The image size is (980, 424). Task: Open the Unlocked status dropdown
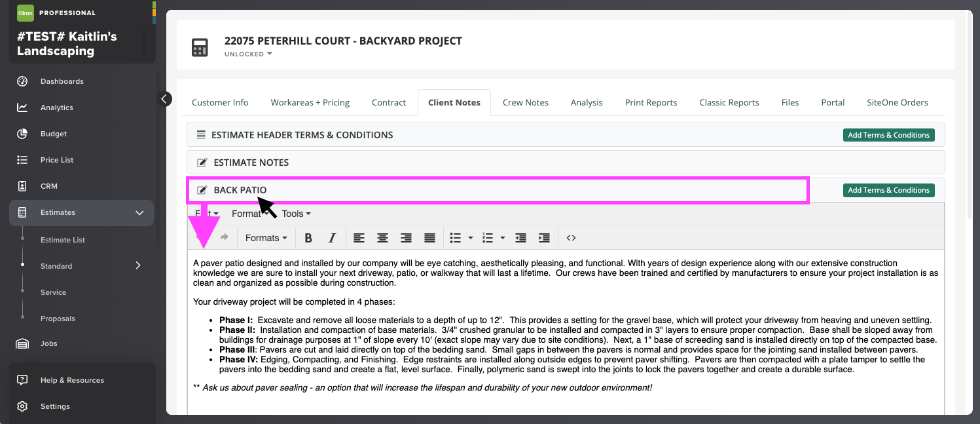tap(248, 54)
